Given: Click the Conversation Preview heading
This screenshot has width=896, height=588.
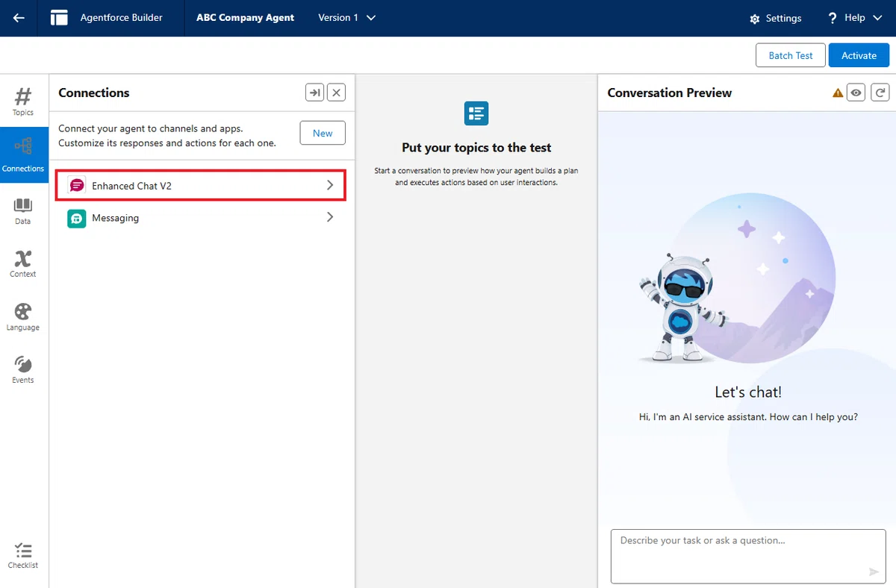Looking at the screenshot, I should (669, 93).
